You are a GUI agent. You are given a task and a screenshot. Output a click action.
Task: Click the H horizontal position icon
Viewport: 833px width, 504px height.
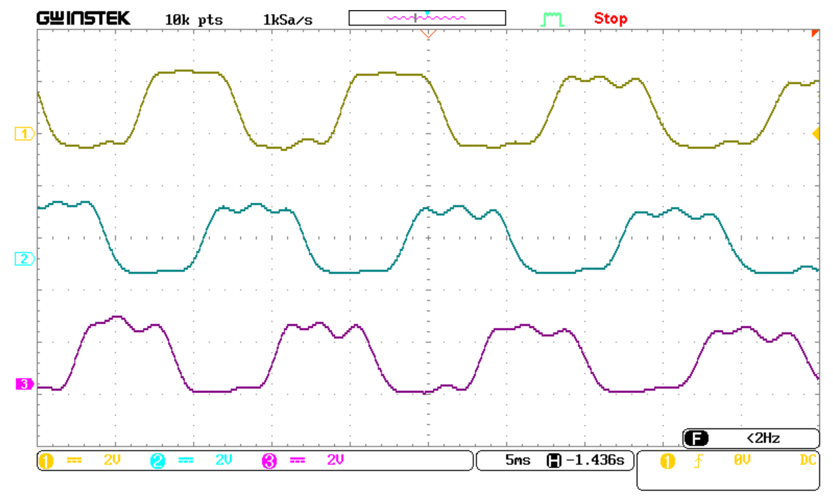[554, 461]
